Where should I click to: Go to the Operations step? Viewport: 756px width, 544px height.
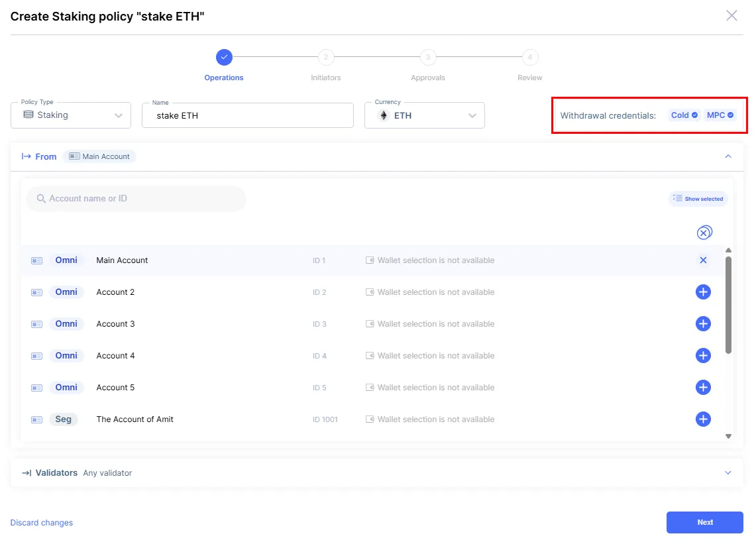[224, 57]
